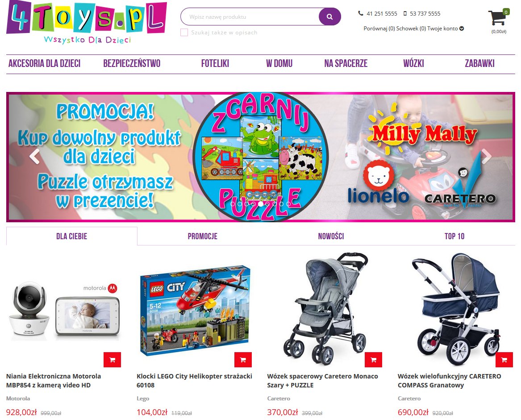Viewport: 521px width, 420px height.
Task: Switch to the Top 10 tab
Action: point(454,236)
